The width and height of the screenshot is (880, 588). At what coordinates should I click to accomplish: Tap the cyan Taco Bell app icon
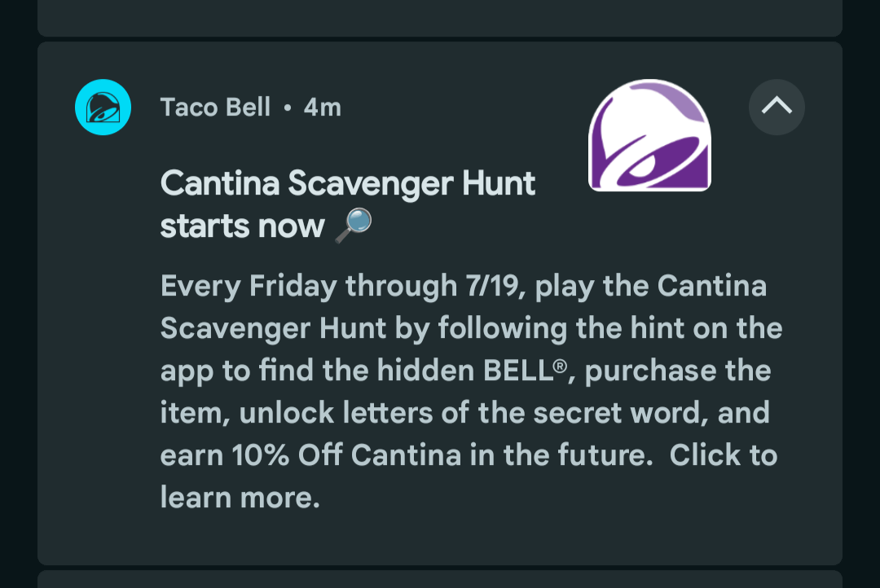pos(103,108)
